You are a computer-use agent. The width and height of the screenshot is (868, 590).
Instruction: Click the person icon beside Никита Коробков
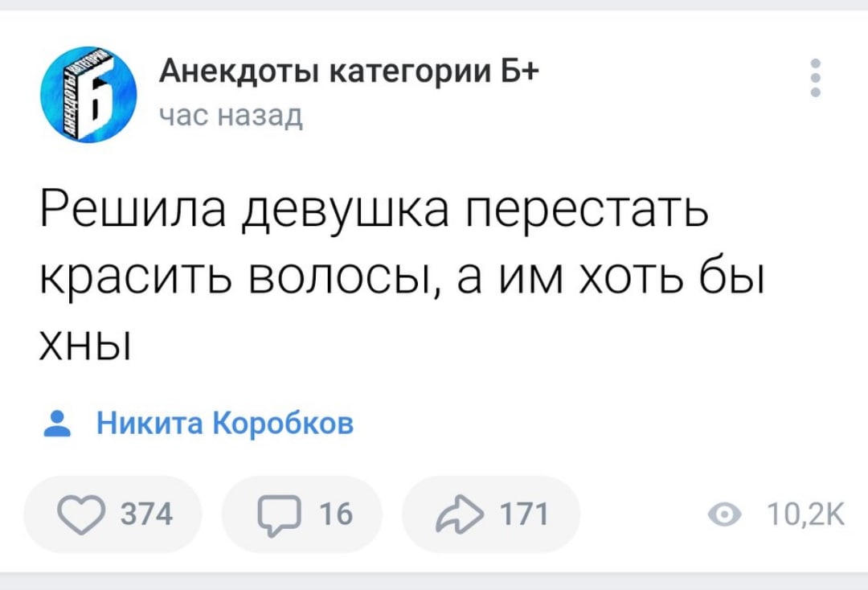57,424
